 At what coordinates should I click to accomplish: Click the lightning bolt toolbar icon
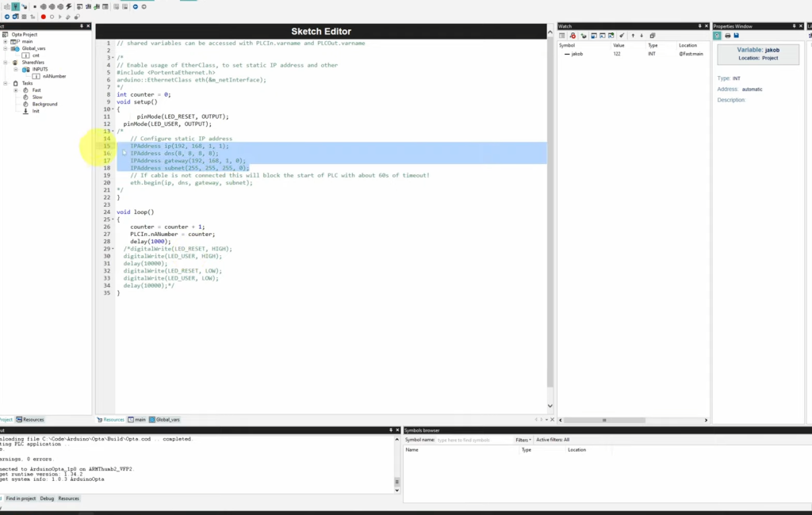[69, 6]
